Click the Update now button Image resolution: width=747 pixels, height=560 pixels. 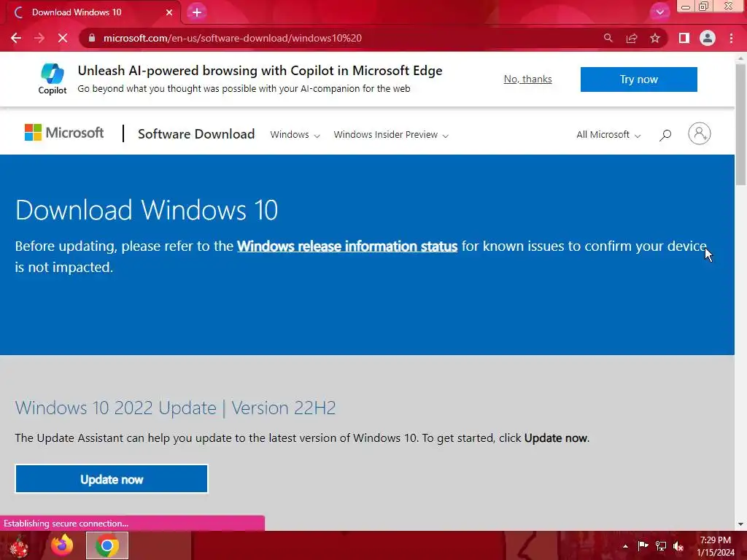(112, 479)
